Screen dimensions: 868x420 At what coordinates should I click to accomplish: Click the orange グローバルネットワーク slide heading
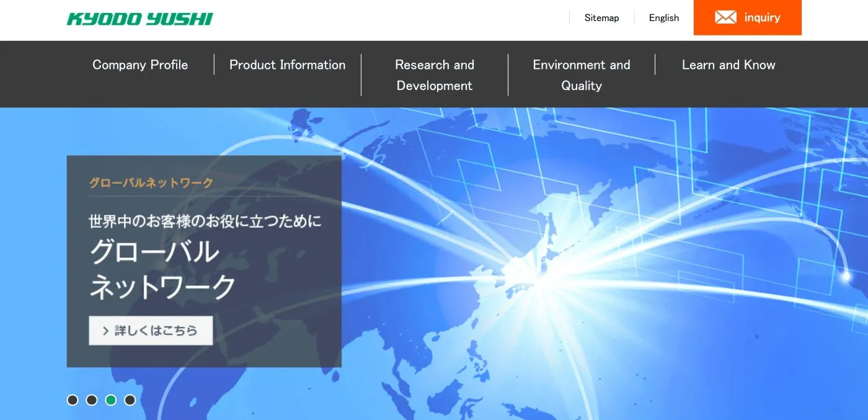(151, 183)
